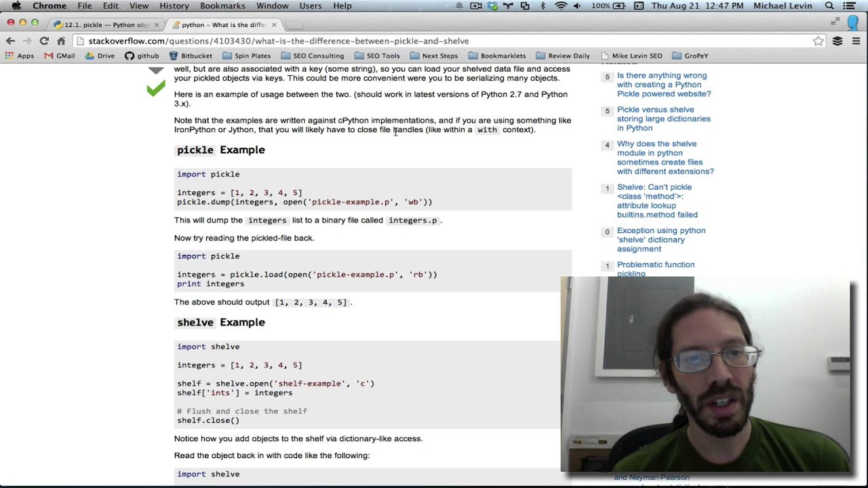The height and width of the screenshot is (488, 868).
Task: Open 'Pickle versus shelve storing large dictionaries' link
Action: [x=664, y=119]
